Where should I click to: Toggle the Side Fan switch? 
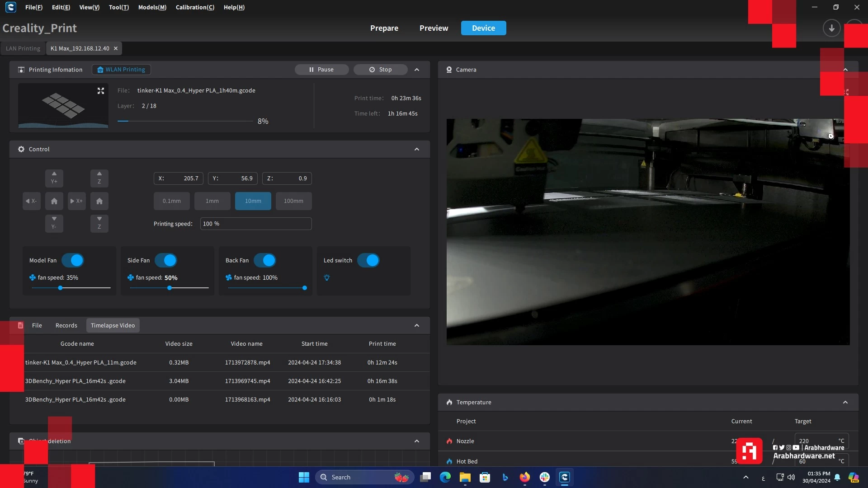166,260
